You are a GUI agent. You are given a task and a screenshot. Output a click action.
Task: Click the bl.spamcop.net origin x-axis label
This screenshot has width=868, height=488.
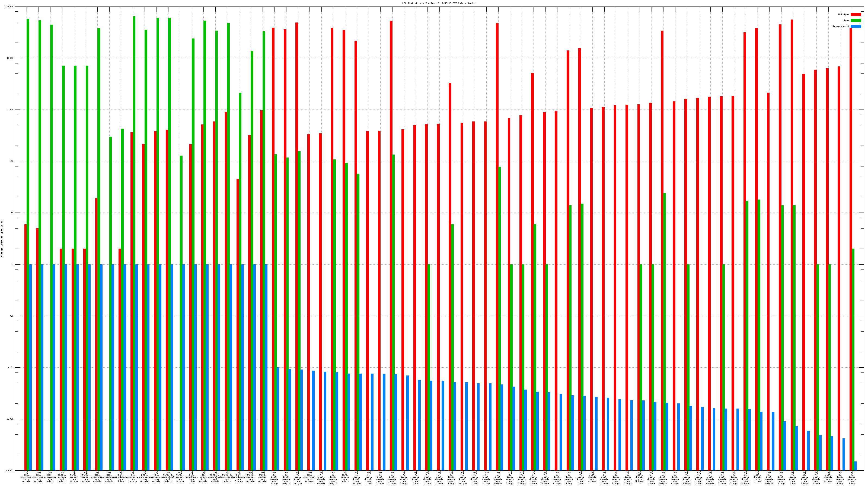pos(133,477)
